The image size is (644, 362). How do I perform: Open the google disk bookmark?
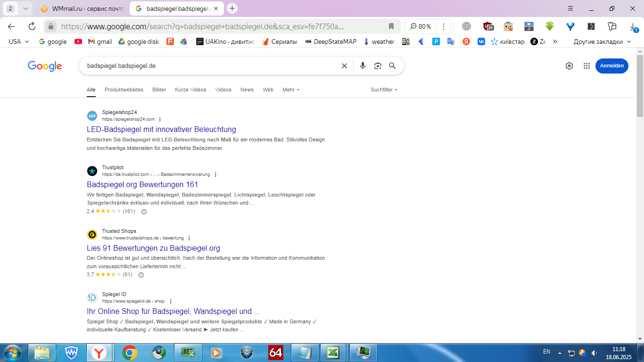pyautogui.click(x=138, y=41)
